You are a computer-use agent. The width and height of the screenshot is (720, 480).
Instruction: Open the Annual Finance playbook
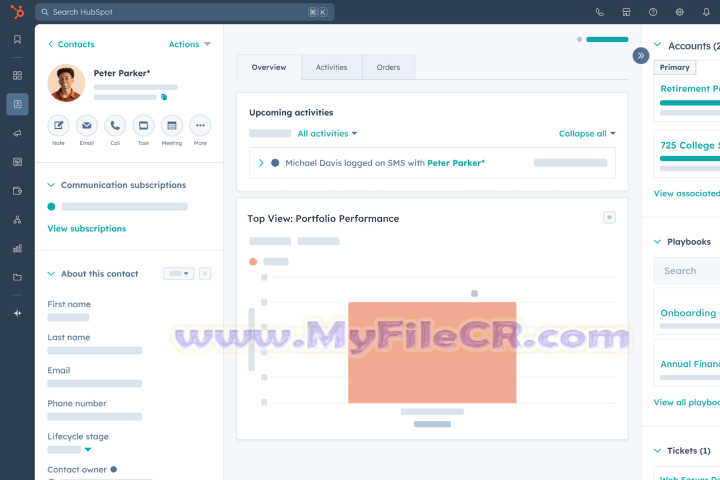pos(690,364)
